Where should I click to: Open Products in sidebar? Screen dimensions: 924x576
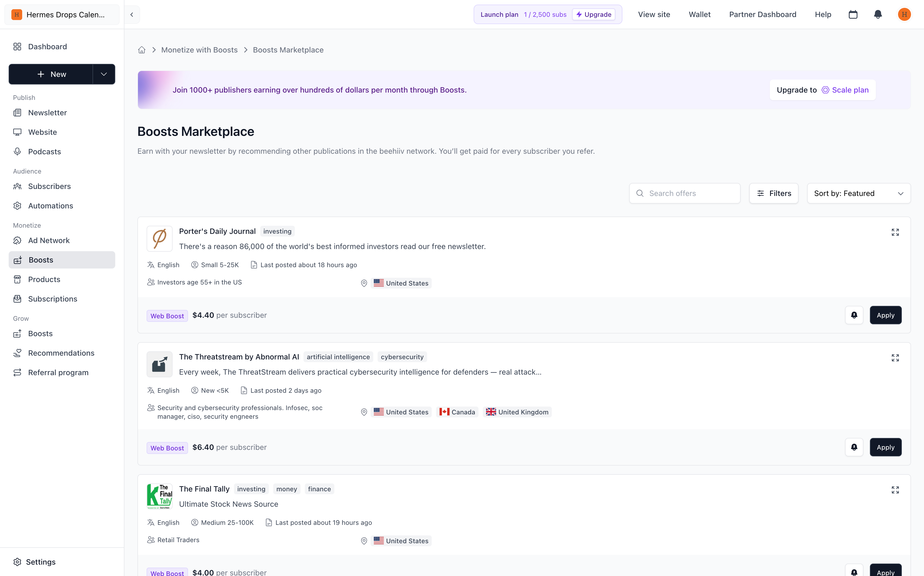pyautogui.click(x=62, y=279)
